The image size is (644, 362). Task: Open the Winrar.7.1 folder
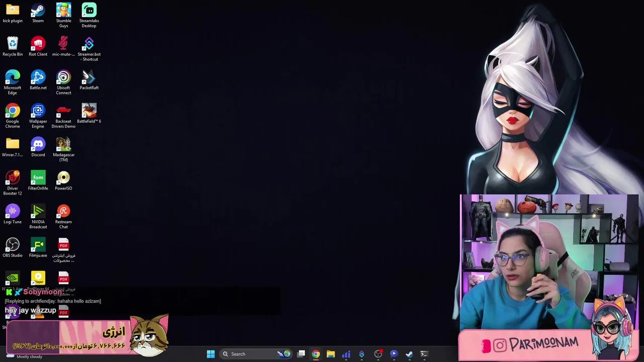click(x=13, y=147)
